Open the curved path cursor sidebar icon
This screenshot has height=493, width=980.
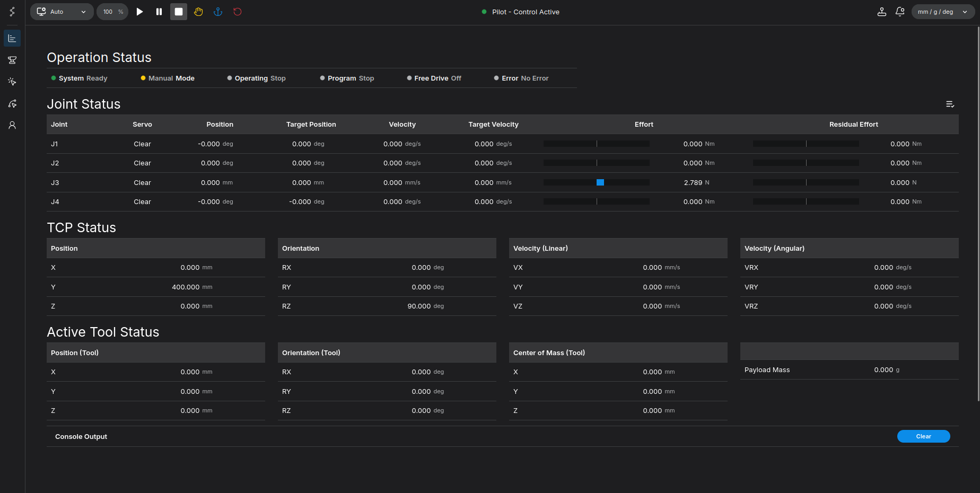tap(12, 103)
